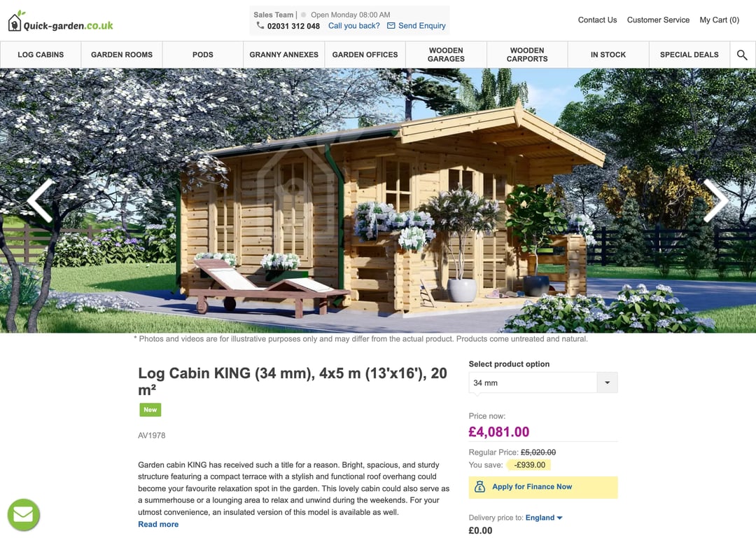Click the Call you back? link
The height and width of the screenshot is (538, 756).
[354, 26]
